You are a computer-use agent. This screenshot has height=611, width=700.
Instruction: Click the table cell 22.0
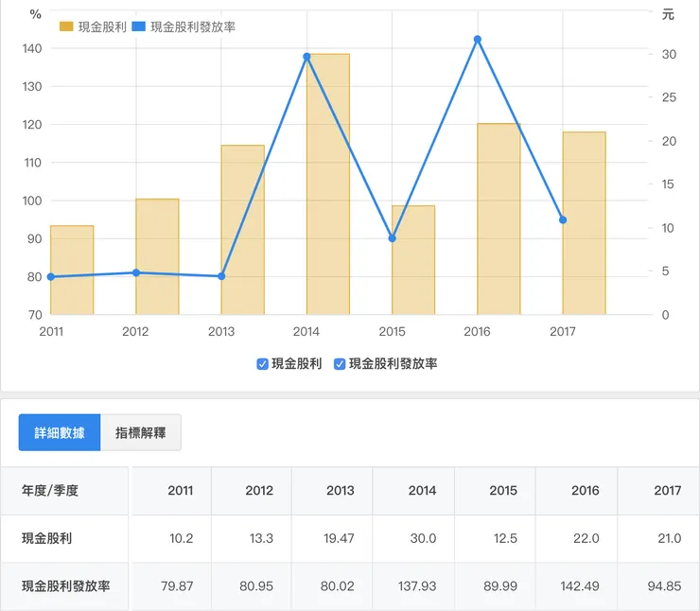[586, 538]
